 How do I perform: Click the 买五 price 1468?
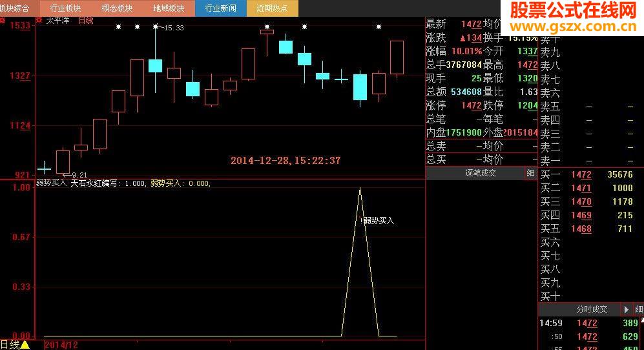pyautogui.click(x=581, y=229)
